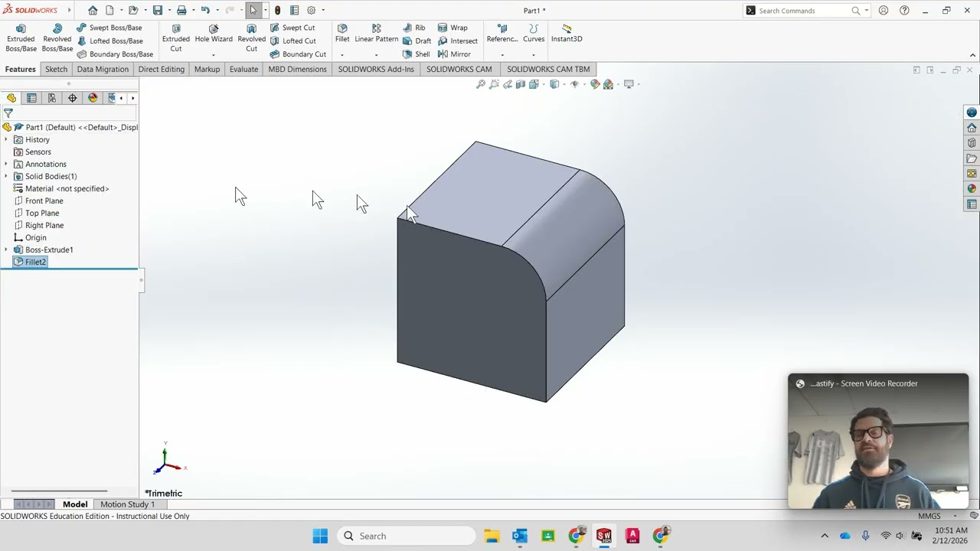Expand the Solid Bodies(1) folder

[6, 176]
